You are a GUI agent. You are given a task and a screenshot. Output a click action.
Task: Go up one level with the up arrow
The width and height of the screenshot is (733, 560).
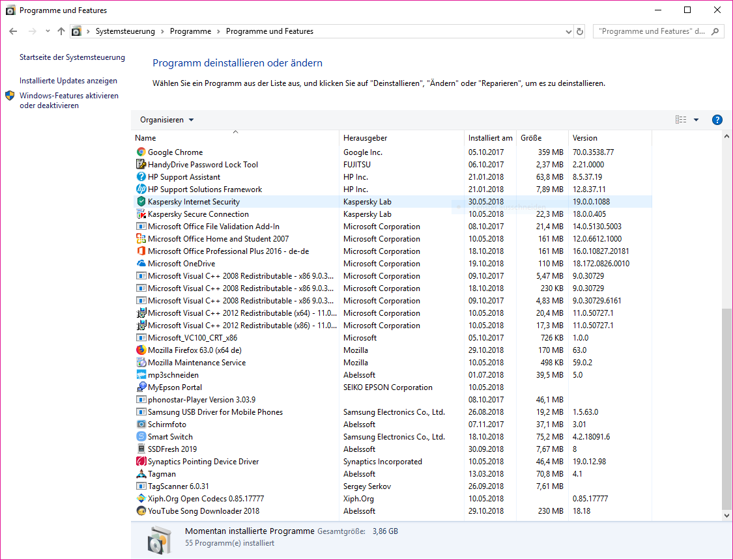(x=61, y=31)
